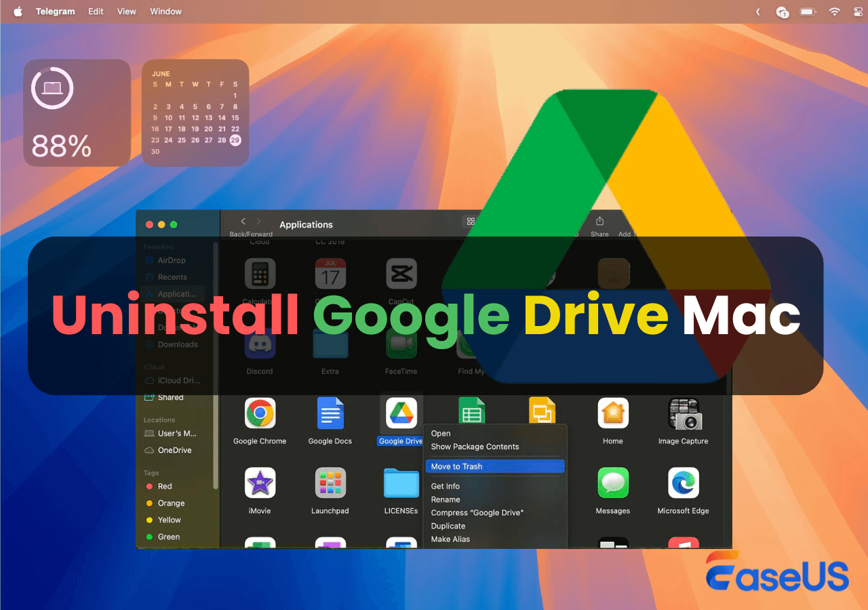The width and height of the screenshot is (868, 610).
Task: Select the Microsoft Edge icon
Action: click(x=684, y=482)
